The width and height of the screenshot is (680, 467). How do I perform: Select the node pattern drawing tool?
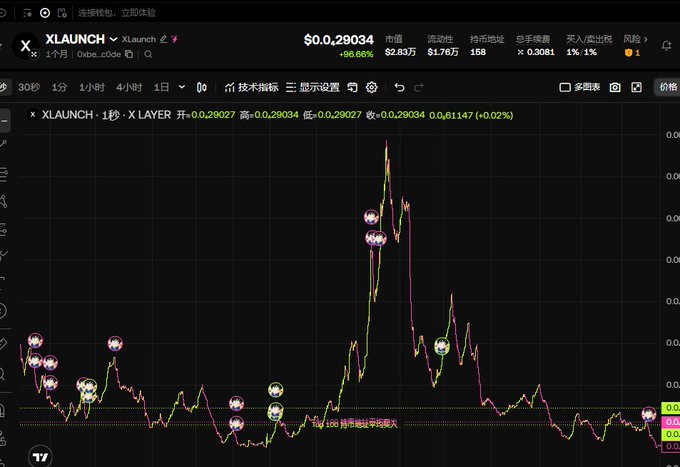tap(3, 202)
